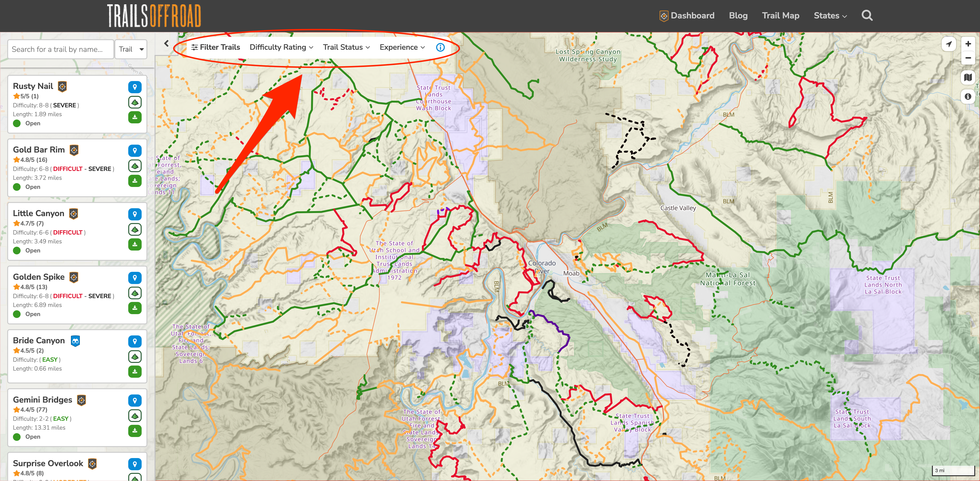Open Gemini Bridges Gaia GPS pyramid icon
The image size is (980, 481).
135,415
